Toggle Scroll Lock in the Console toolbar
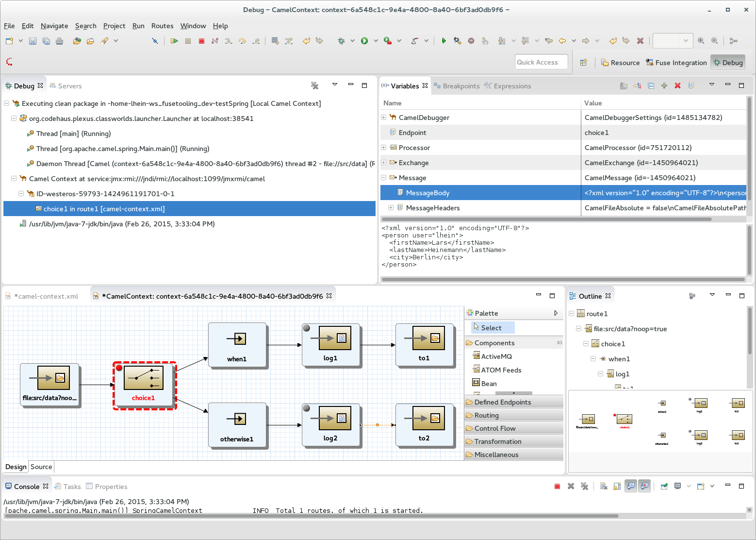756x540 pixels. coord(617,486)
